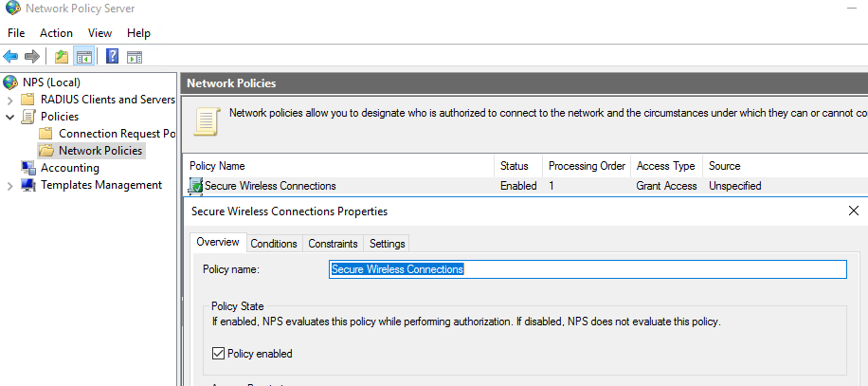The image size is (868, 386).
Task: Click the Back arrow toolbar icon
Action: [10, 57]
